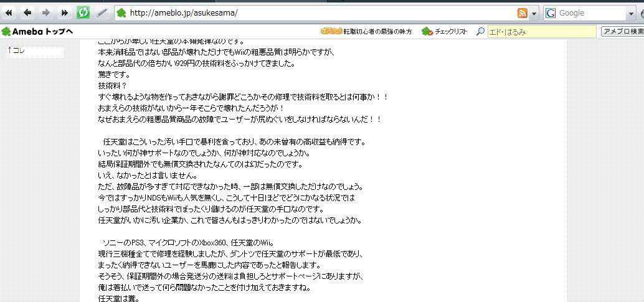Go forward using the grey right arrow

coord(45,12)
